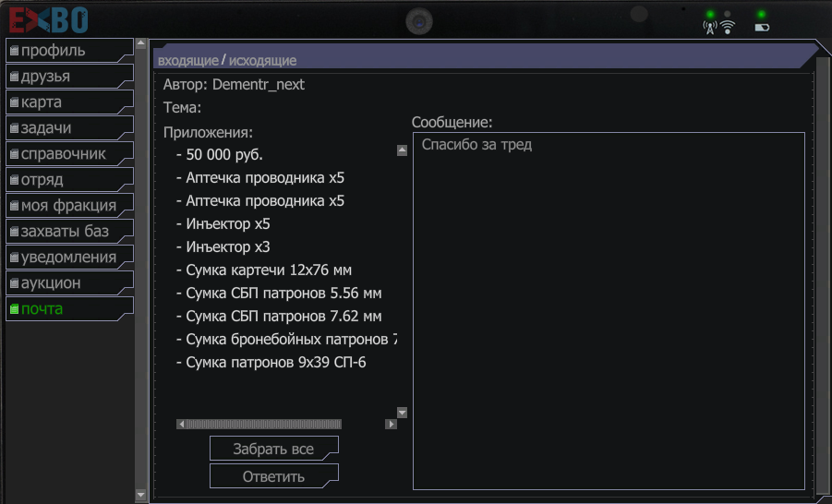The height and width of the screenshot is (504, 832).
Task: Click the PDA camera lens icon
Action: pyautogui.click(x=420, y=20)
